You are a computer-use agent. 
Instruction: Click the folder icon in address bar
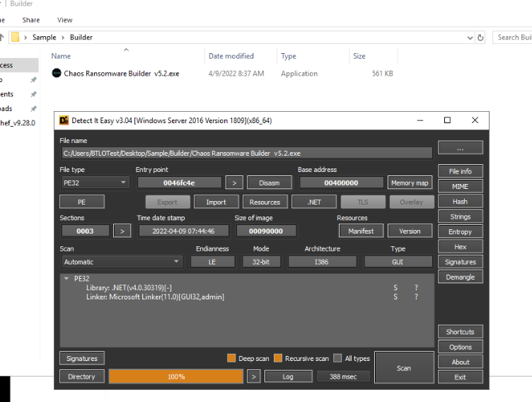(x=16, y=37)
